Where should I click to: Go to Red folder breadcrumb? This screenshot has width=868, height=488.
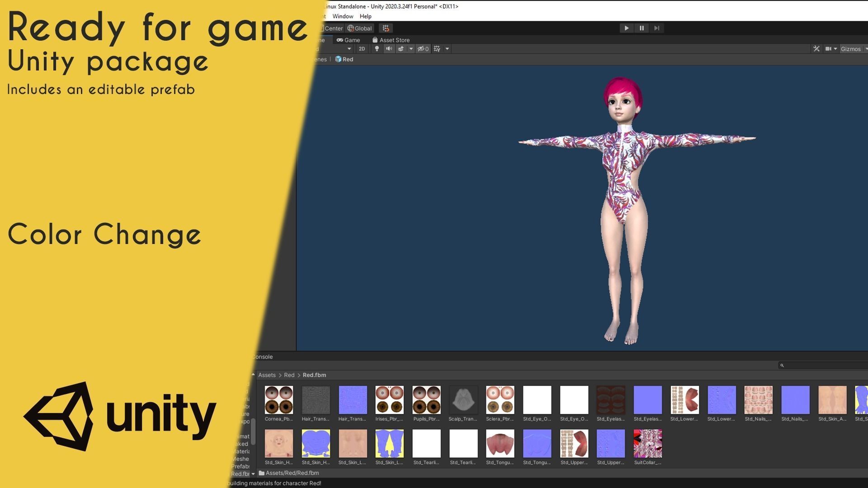coord(289,375)
